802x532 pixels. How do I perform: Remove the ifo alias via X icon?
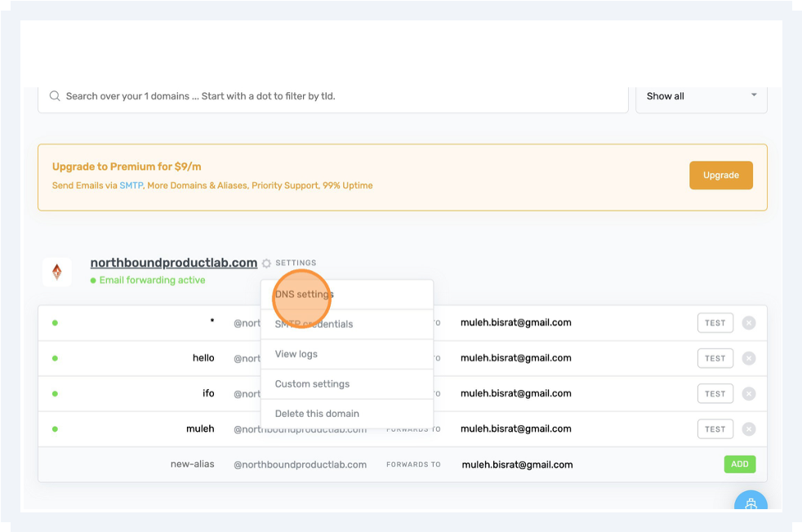point(748,393)
